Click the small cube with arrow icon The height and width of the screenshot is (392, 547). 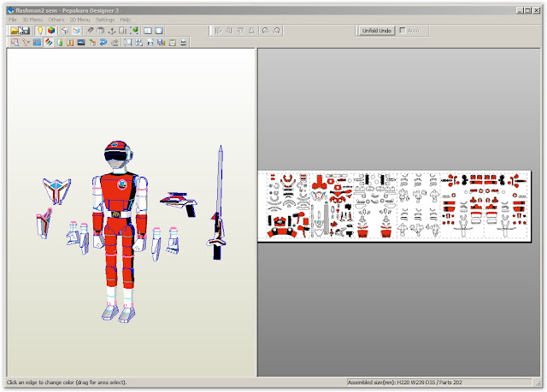[x=92, y=43]
